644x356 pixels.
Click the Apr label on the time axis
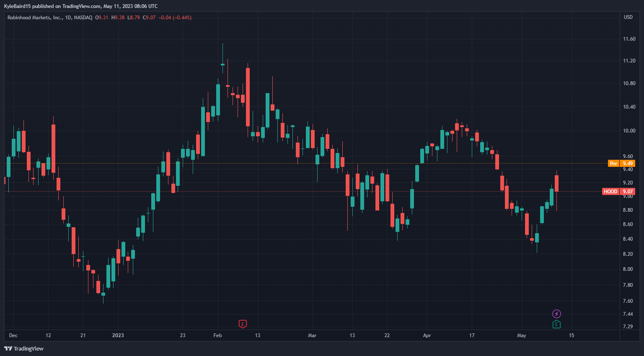(427, 335)
